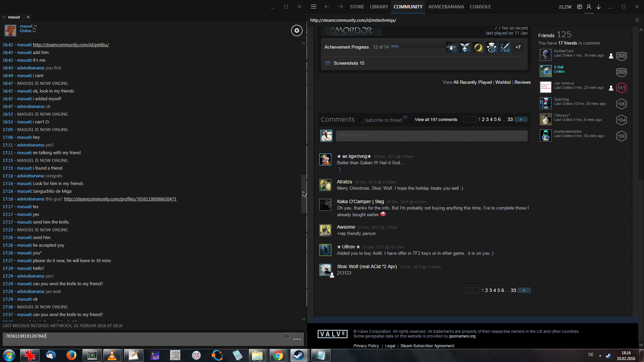This screenshot has height=362, width=644.
Task: Click the three-dots chat options button
Action: [297, 339]
